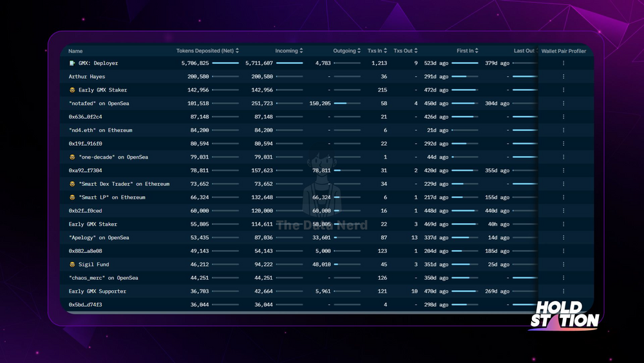Image resolution: width=644 pixels, height=363 pixels.
Task: Click the "523d ago" First In value
Action: point(436,63)
